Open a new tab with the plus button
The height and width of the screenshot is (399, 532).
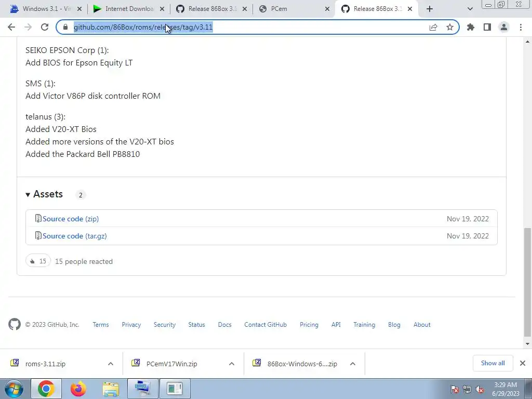tap(430, 9)
